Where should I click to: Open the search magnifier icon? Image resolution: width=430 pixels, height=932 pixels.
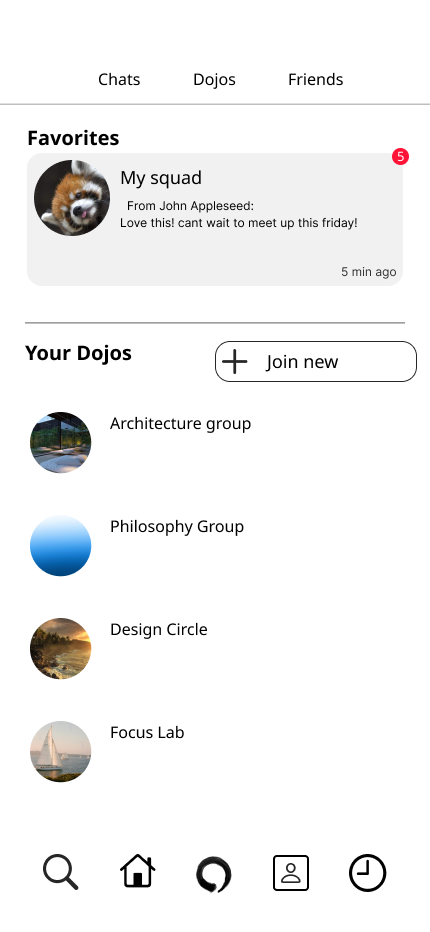pyautogui.click(x=60, y=872)
